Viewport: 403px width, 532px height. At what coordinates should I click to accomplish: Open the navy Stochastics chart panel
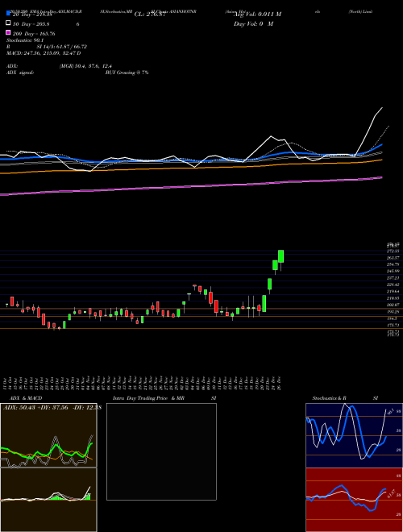pyautogui.click(x=354, y=435)
